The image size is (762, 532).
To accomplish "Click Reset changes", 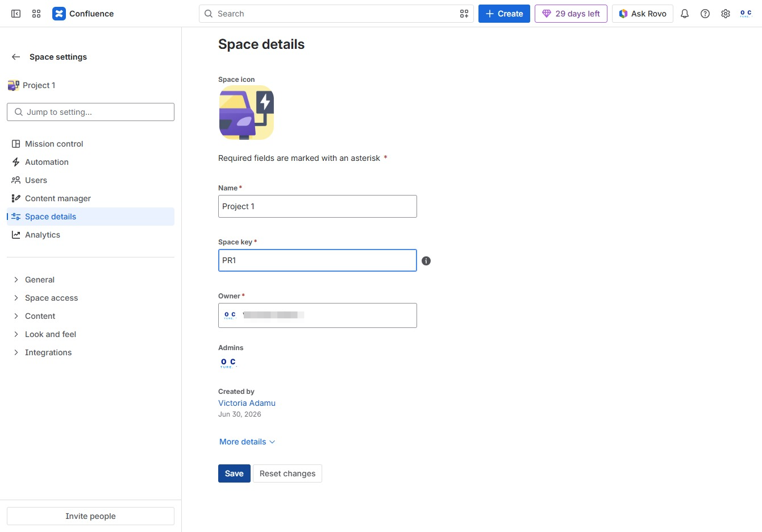I will point(288,473).
